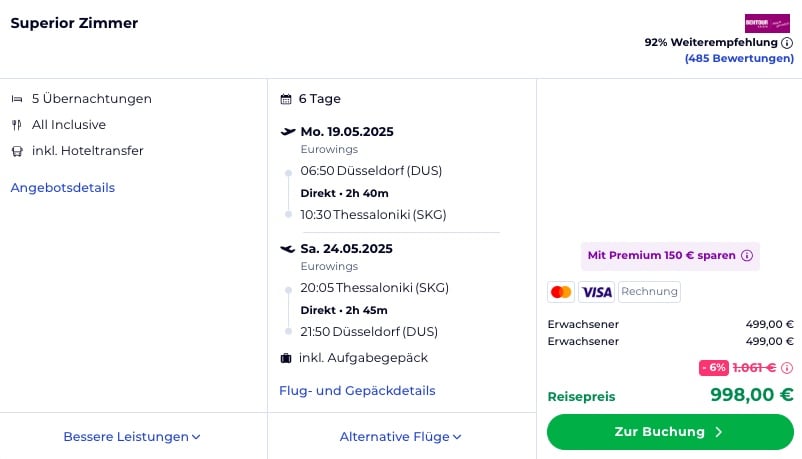Open Angebotsdetails link
The width and height of the screenshot is (802, 459).
(x=63, y=188)
